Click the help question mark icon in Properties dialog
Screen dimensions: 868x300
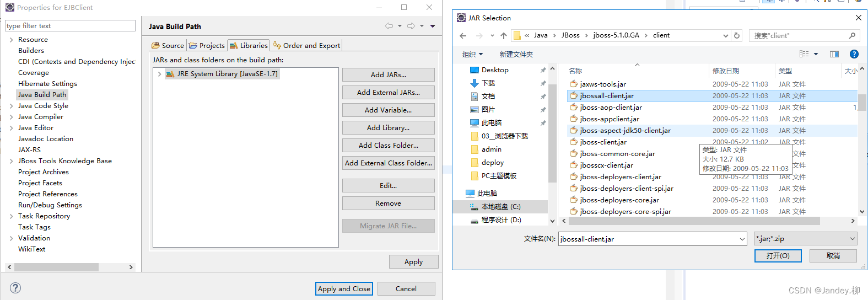(15, 288)
